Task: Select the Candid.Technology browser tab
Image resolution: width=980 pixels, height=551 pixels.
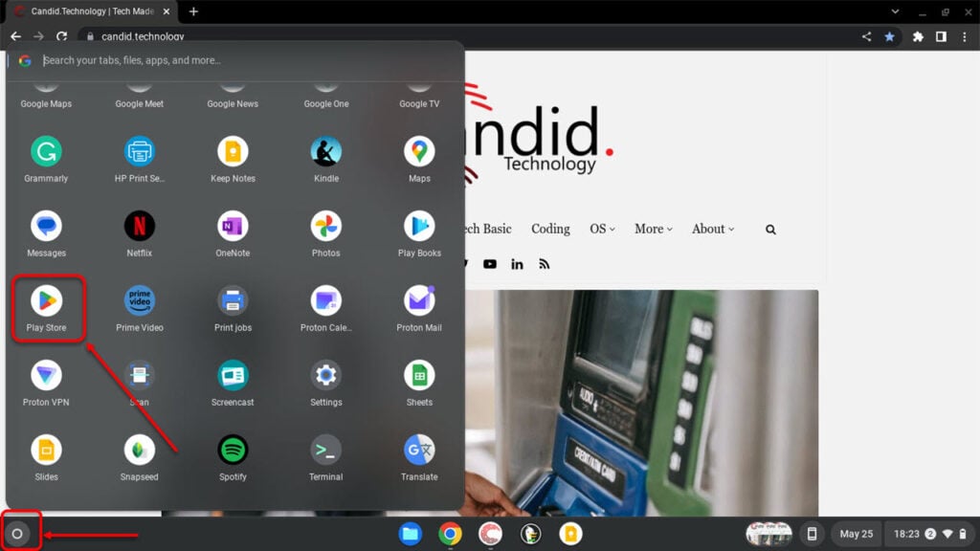Action: [94, 11]
